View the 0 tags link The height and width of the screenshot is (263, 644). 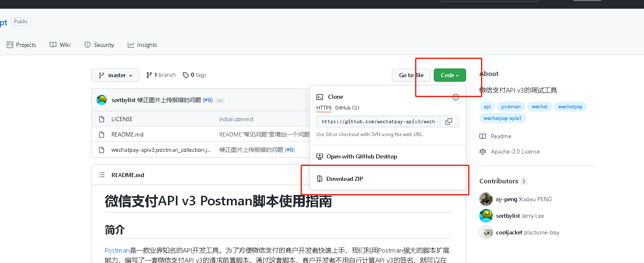coord(194,75)
